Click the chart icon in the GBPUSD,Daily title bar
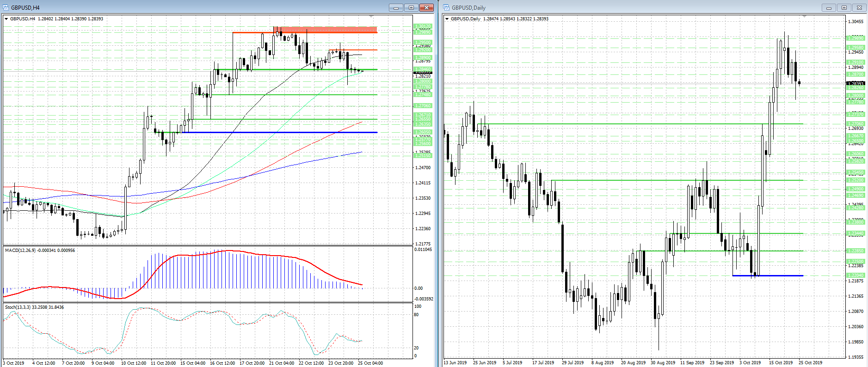The height and width of the screenshot is (367, 868). [446, 7]
